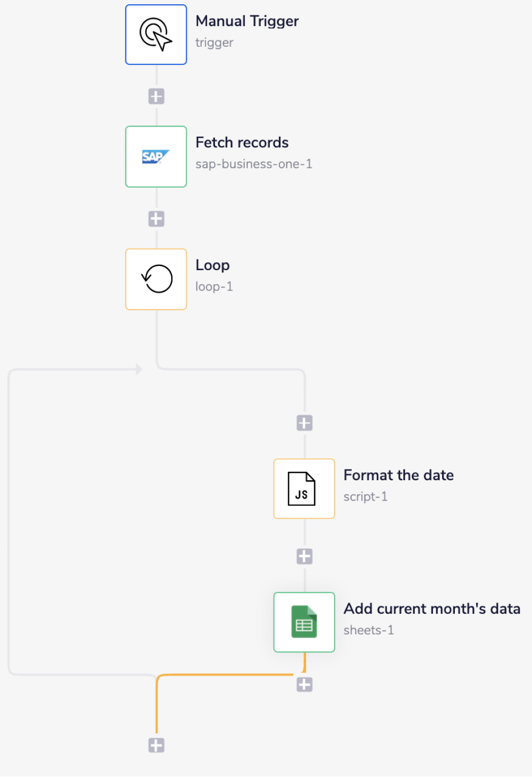Click the "Loop" node title
532x777 pixels.
pos(212,265)
